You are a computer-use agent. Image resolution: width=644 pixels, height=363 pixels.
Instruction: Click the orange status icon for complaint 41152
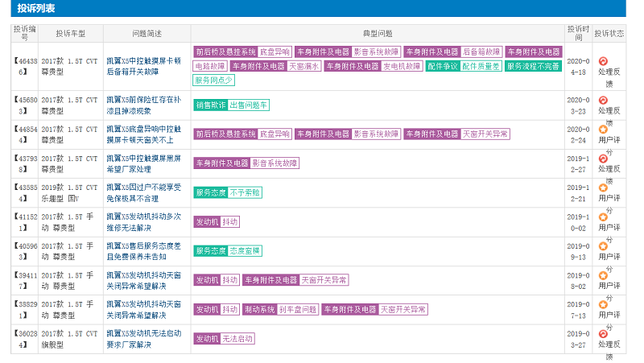tap(603, 217)
